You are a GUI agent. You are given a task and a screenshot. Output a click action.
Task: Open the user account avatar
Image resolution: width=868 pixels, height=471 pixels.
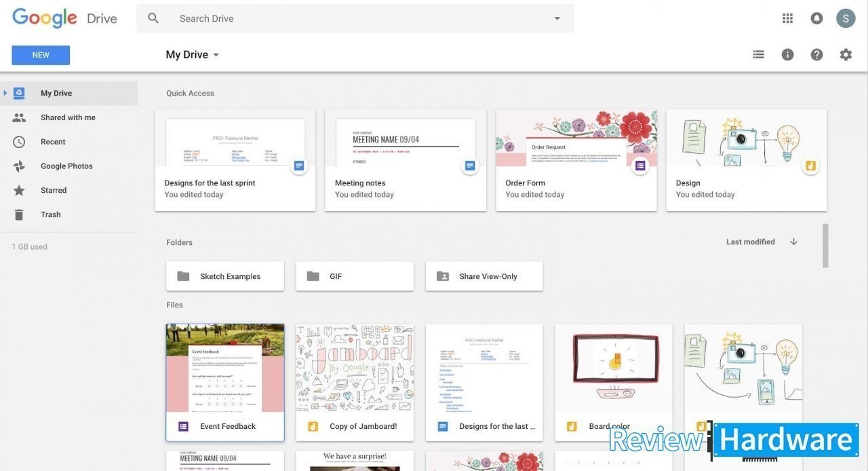click(x=846, y=18)
